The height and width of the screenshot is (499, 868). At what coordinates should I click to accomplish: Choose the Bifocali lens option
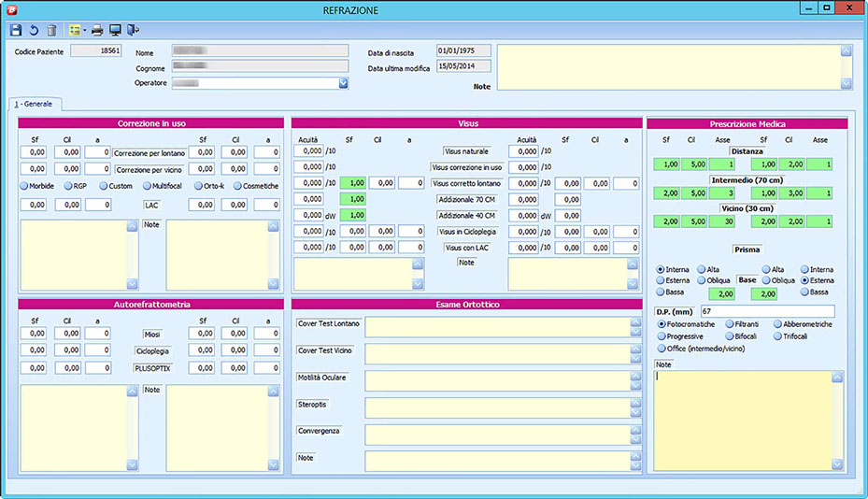click(x=729, y=336)
